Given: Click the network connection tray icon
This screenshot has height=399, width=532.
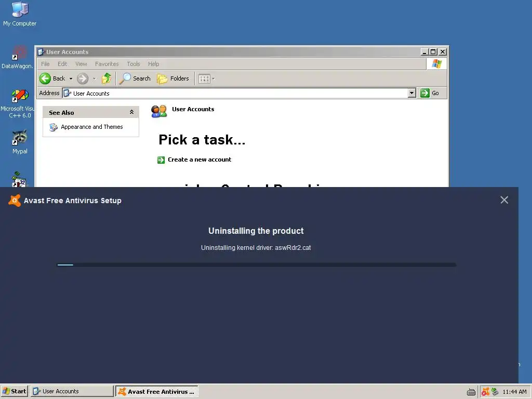Looking at the screenshot, I should tap(495, 392).
